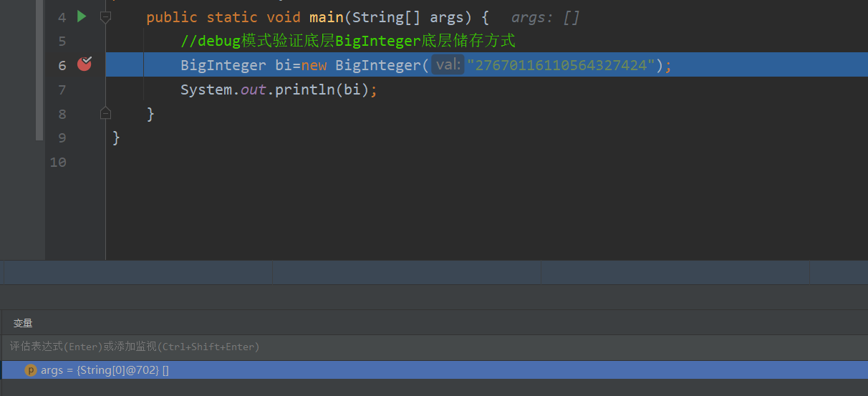868x396 pixels.
Task: Click the val: parameter hint
Action: coord(448,65)
